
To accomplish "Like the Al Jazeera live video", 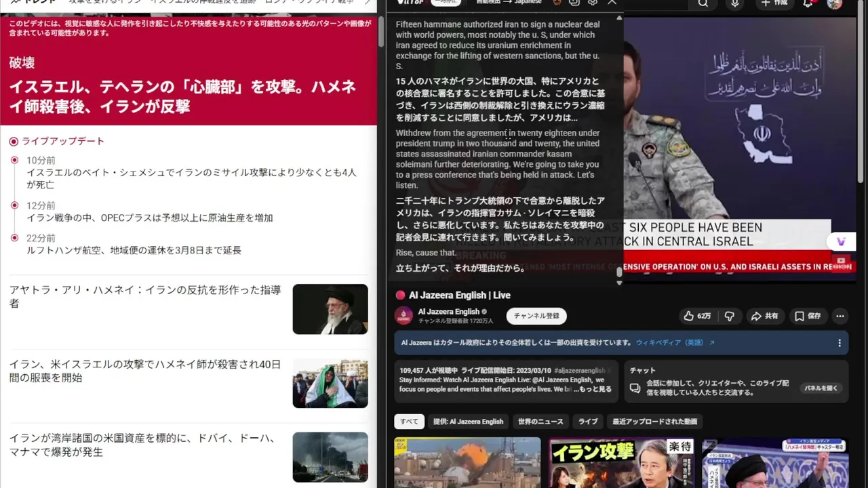I will tap(697, 316).
